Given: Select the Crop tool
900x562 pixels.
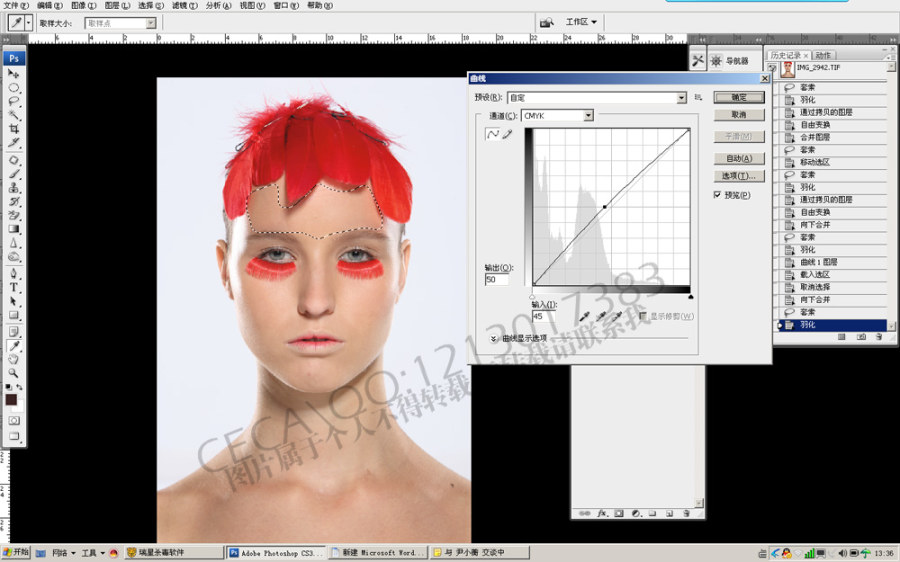Looking at the screenshot, I should click(14, 129).
